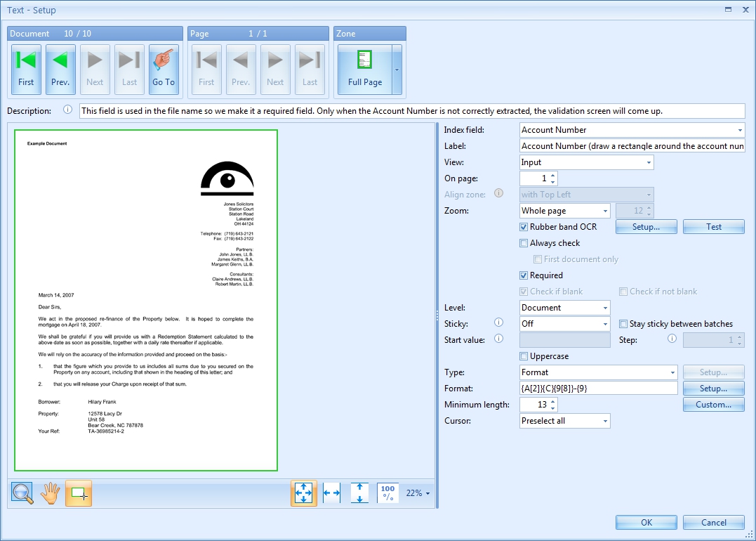Select the magnifier zoom tool
The image size is (756, 541).
[x=22, y=493]
